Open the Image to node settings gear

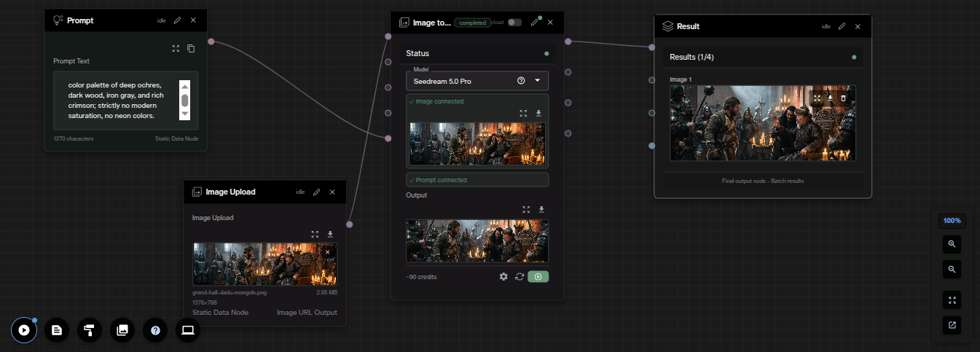tap(503, 277)
